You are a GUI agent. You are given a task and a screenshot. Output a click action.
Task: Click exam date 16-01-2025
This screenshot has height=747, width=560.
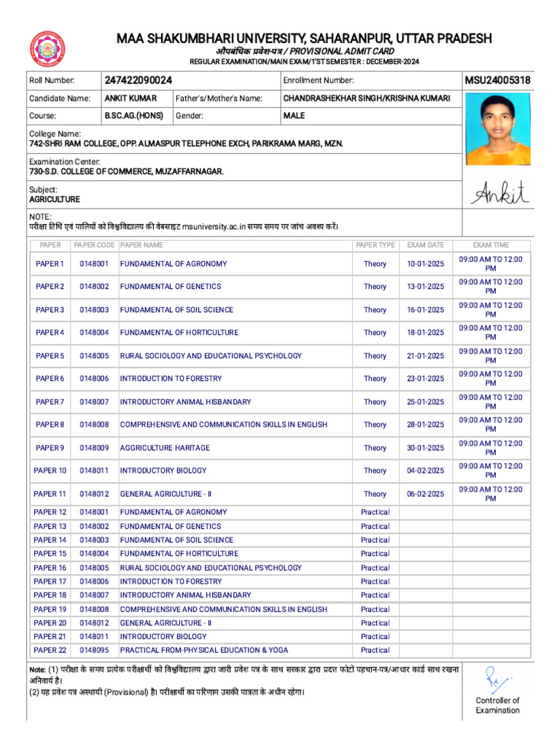pyautogui.click(x=425, y=310)
